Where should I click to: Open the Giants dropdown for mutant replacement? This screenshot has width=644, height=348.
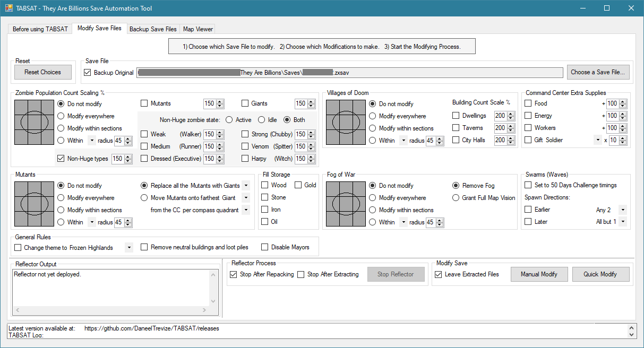tap(245, 186)
